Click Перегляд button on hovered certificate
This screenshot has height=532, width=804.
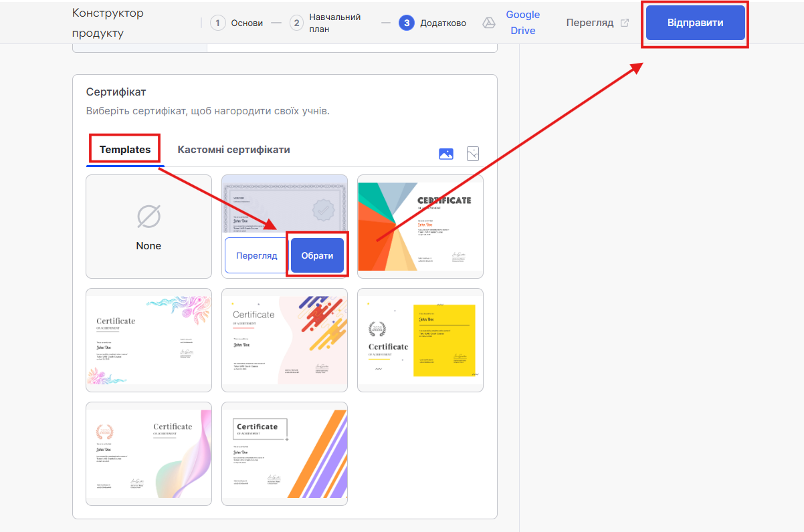[x=256, y=256]
